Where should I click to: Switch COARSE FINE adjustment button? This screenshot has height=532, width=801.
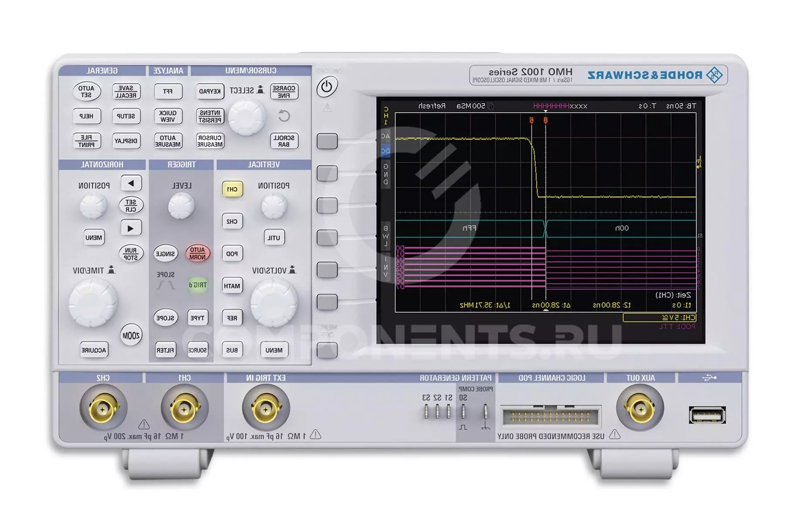(284, 91)
